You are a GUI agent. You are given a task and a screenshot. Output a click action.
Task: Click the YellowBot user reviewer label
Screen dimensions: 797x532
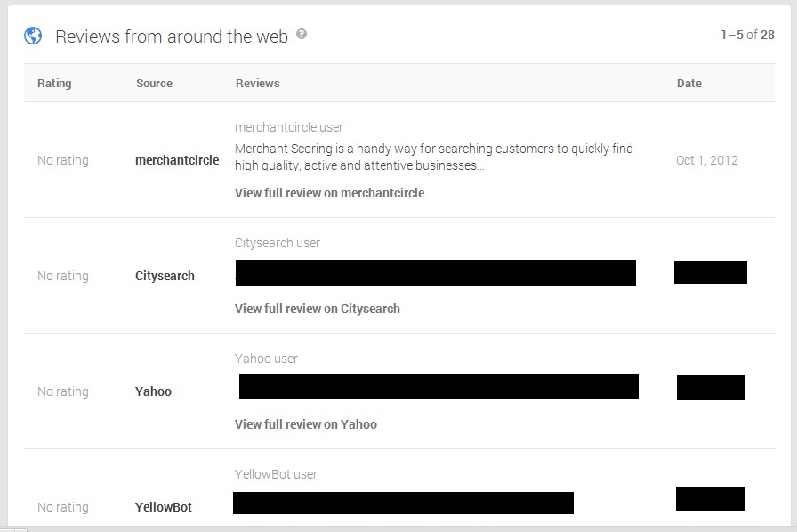(276, 474)
